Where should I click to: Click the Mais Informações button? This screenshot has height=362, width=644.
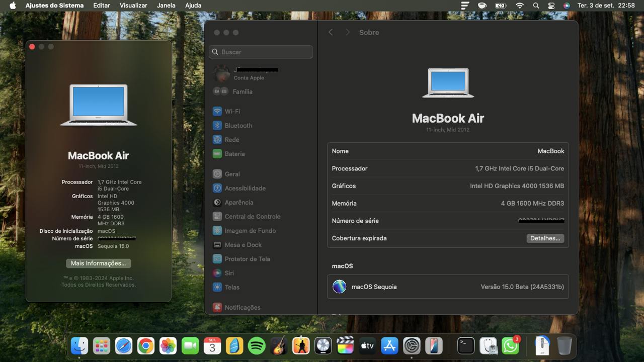click(x=98, y=263)
